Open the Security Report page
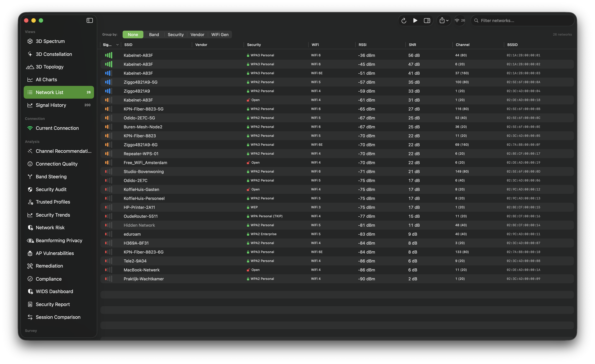 tap(59, 304)
